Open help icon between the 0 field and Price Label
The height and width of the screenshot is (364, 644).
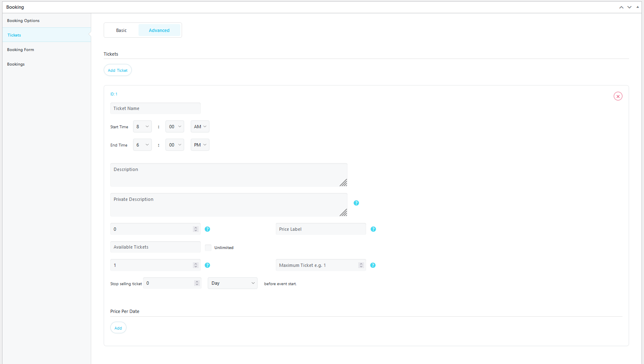click(x=207, y=229)
